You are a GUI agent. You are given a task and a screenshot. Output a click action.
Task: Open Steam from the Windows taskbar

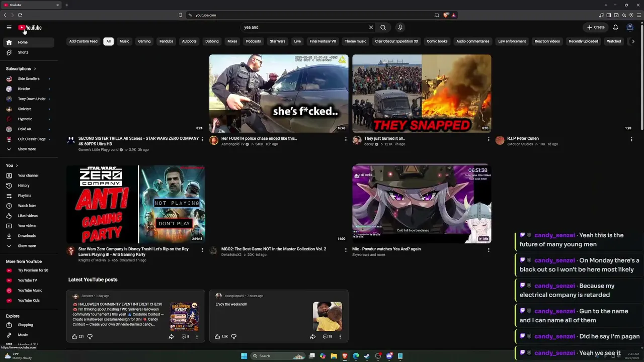coord(367,356)
